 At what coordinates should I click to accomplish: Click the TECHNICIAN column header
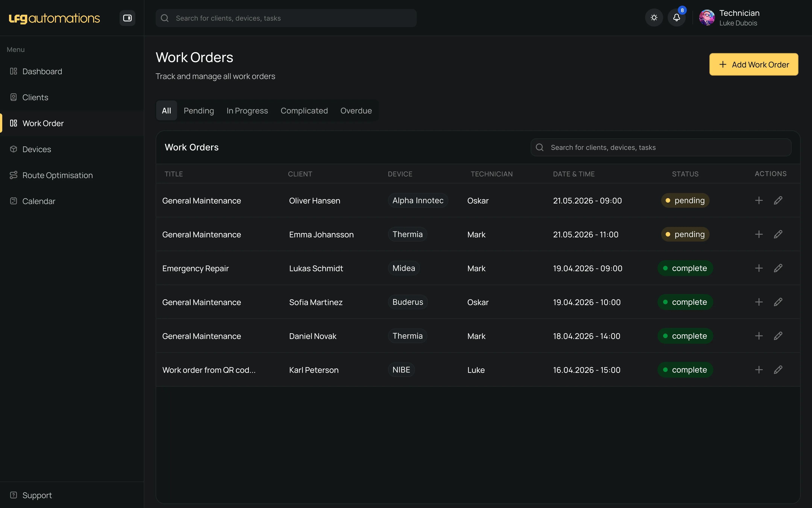492,174
